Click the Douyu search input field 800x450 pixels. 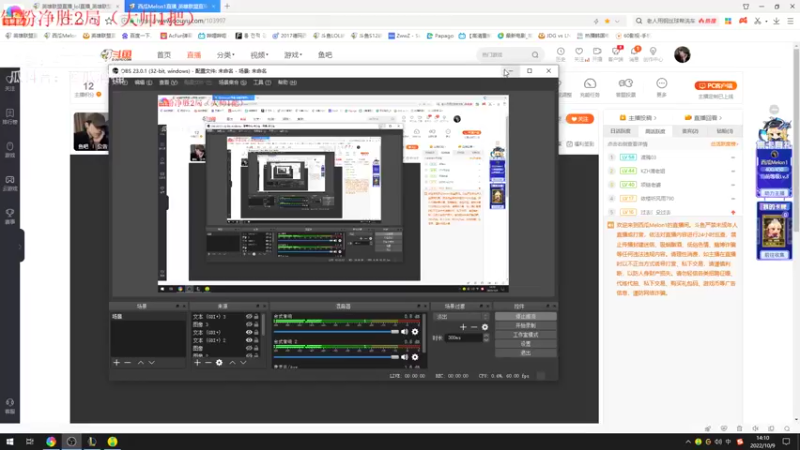click(x=504, y=55)
